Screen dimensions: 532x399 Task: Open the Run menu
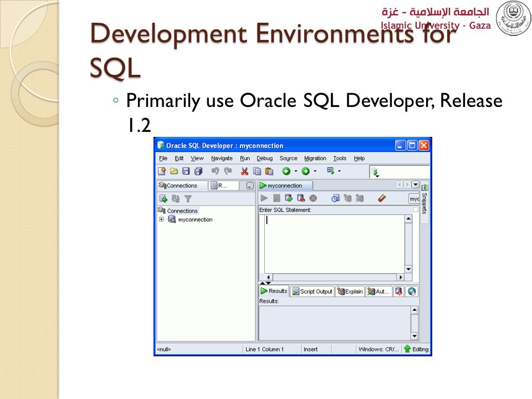[245, 158]
